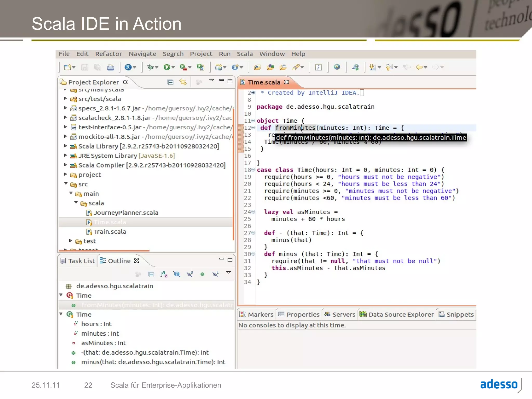The height and width of the screenshot is (399, 532).
Task: Switch to the Properties tab
Action: click(299, 315)
